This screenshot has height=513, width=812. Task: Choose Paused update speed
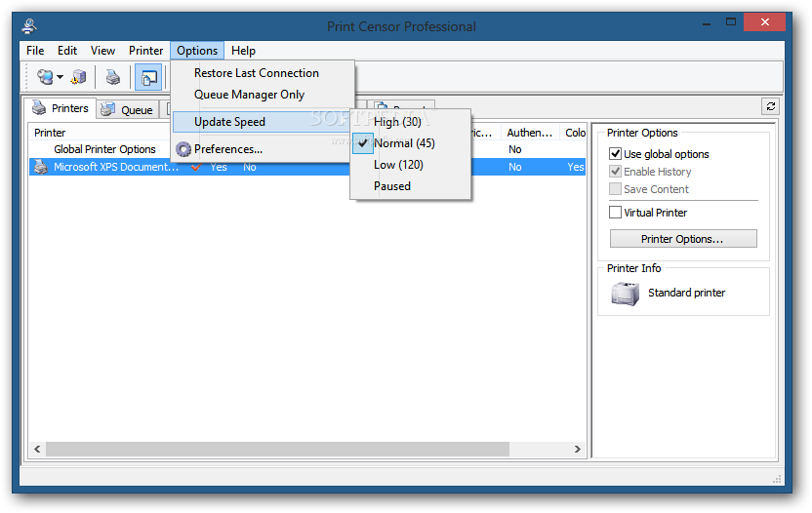click(392, 186)
